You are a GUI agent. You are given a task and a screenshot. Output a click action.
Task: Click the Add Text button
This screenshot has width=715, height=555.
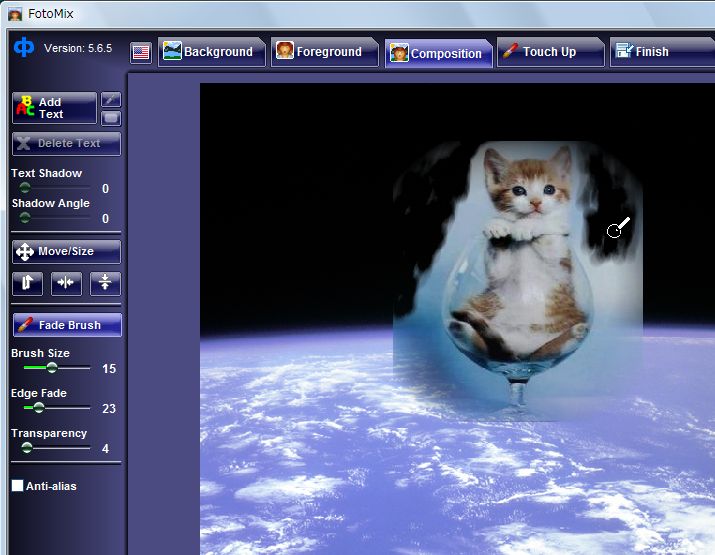click(54, 108)
